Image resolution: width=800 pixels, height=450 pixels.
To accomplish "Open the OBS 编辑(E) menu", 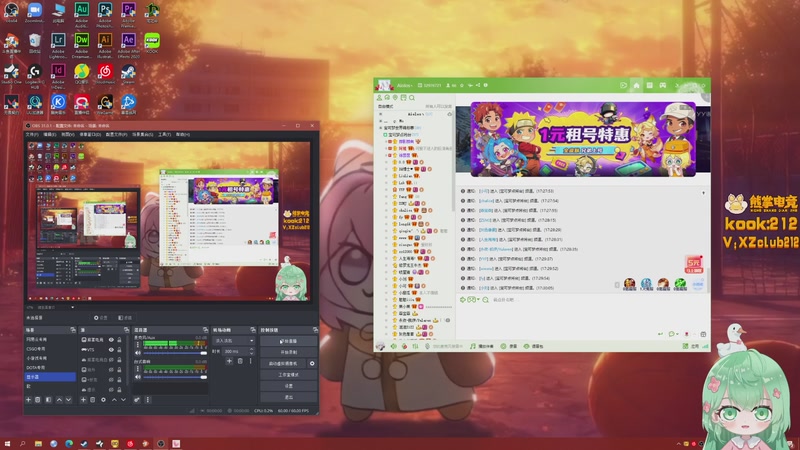I will coord(49,134).
